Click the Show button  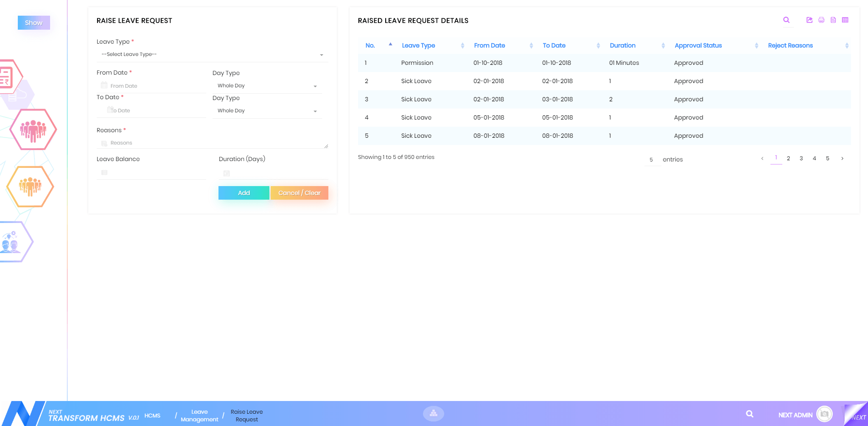34,23
